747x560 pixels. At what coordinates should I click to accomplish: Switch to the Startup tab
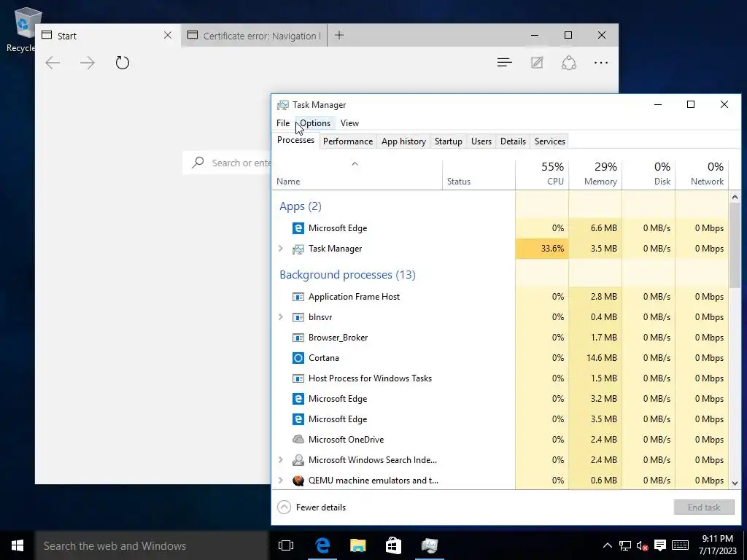click(x=449, y=141)
